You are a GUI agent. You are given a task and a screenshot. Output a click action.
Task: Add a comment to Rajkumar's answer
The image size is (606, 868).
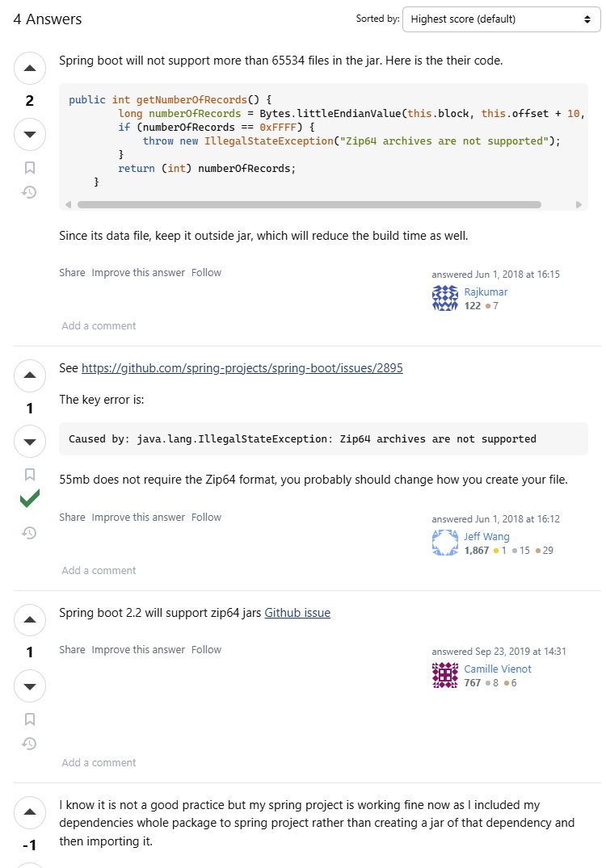[x=99, y=325]
